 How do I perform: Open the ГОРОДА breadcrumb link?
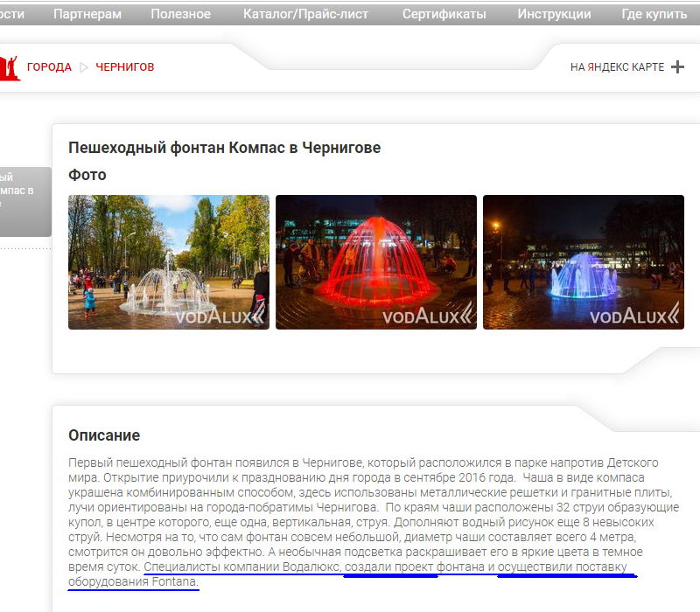click(x=49, y=67)
